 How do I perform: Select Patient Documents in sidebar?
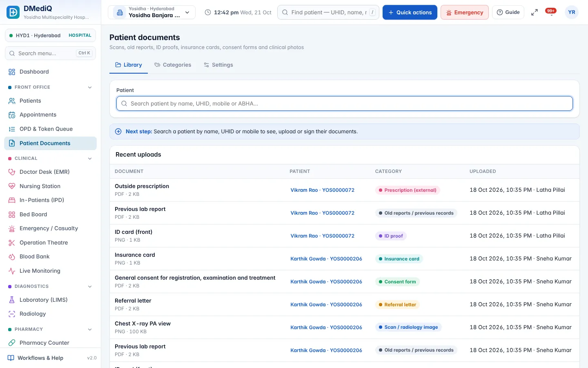50,143
